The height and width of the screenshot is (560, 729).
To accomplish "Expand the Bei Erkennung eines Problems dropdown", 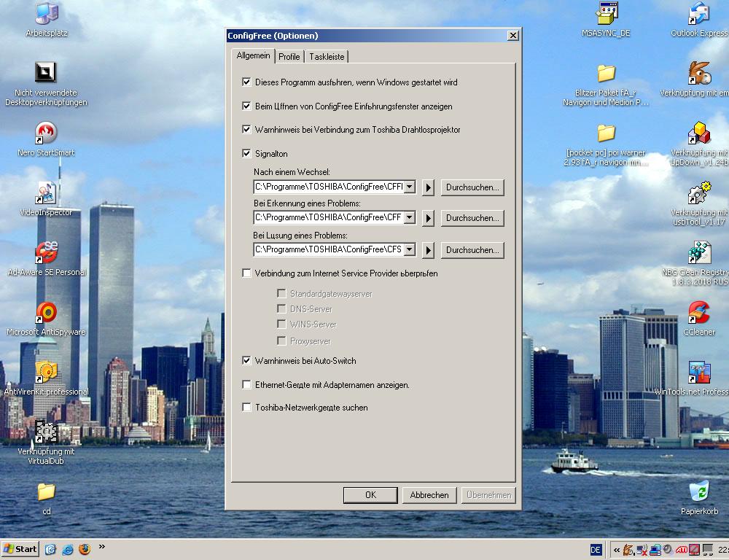I will (x=410, y=217).
